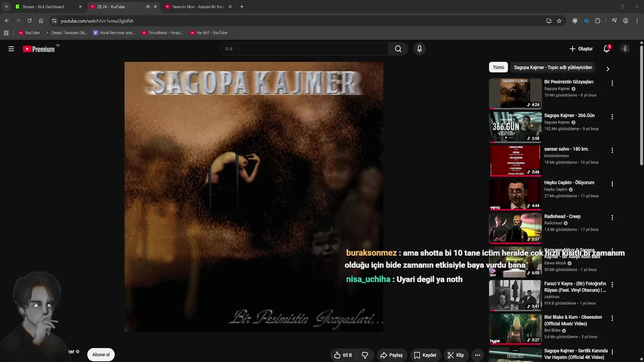644x362 pixels.
Task: Open Bixi Blake Obsession thumbnail
Action: click(x=515, y=329)
